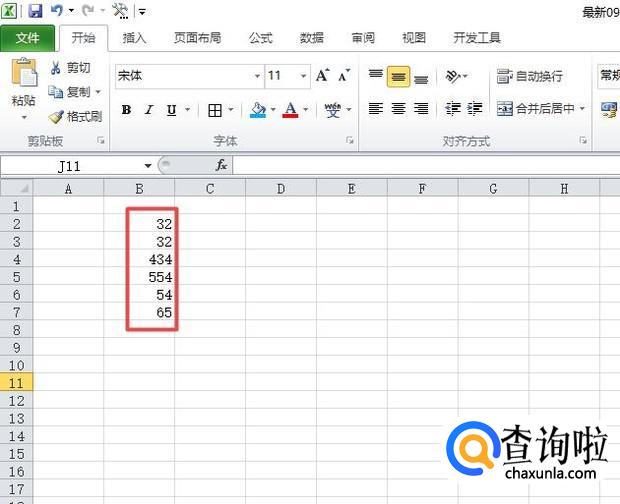
Task: Apply fill color with the paint bucket
Action: pos(258,110)
